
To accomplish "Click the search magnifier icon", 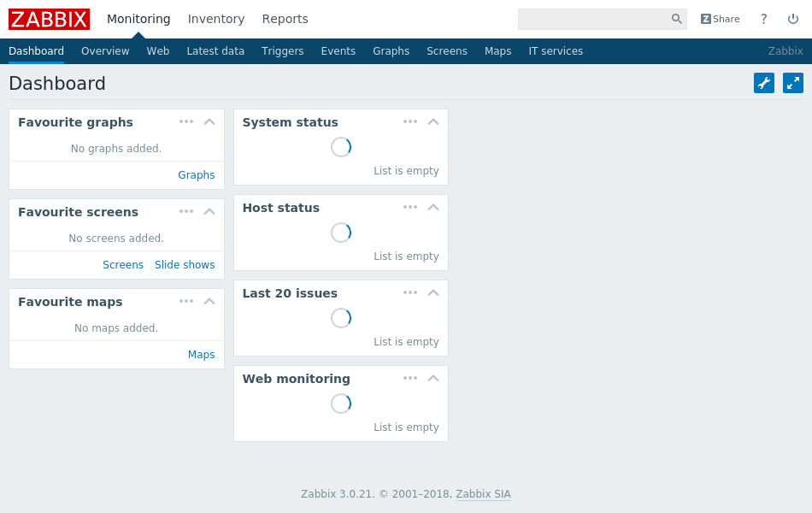I will [676, 19].
